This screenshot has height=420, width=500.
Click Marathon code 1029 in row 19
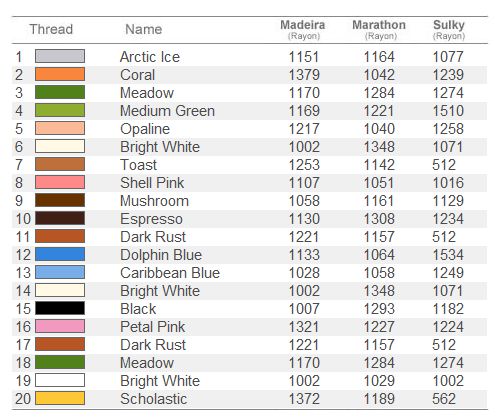379,381
